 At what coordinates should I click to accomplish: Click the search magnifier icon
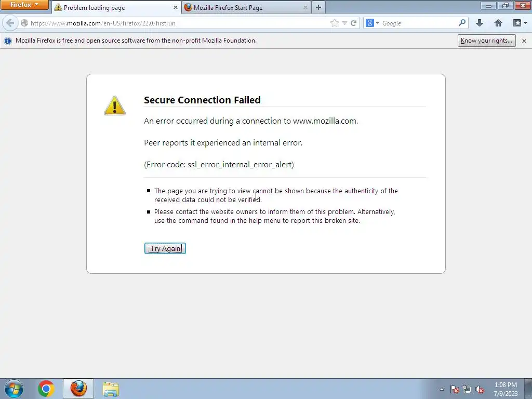click(x=462, y=23)
